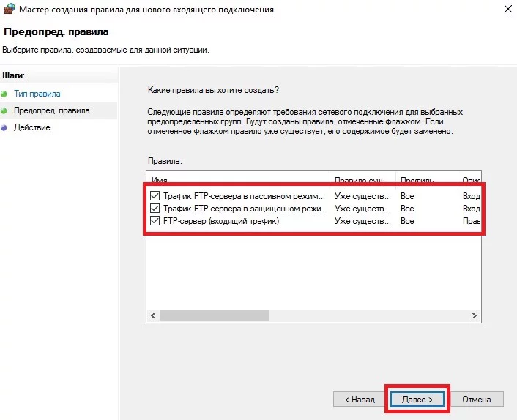Click Уже существ. cell for входящий трафик rule

click(362, 221)
